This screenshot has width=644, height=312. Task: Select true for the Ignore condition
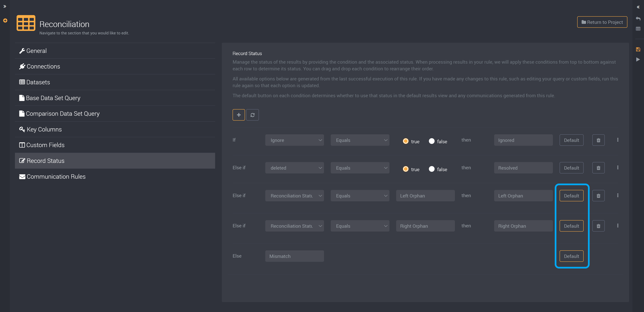(x=406, y=141)
